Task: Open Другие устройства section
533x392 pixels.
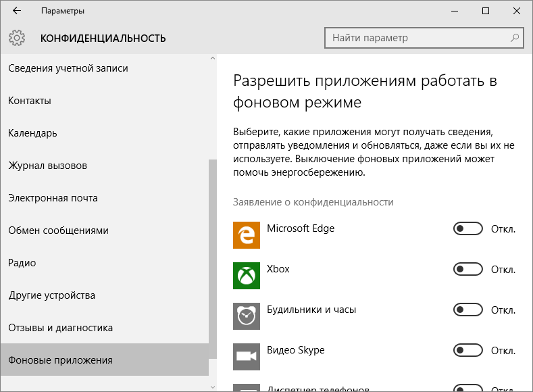Action: pyautogui.click(x=104, y=295)
